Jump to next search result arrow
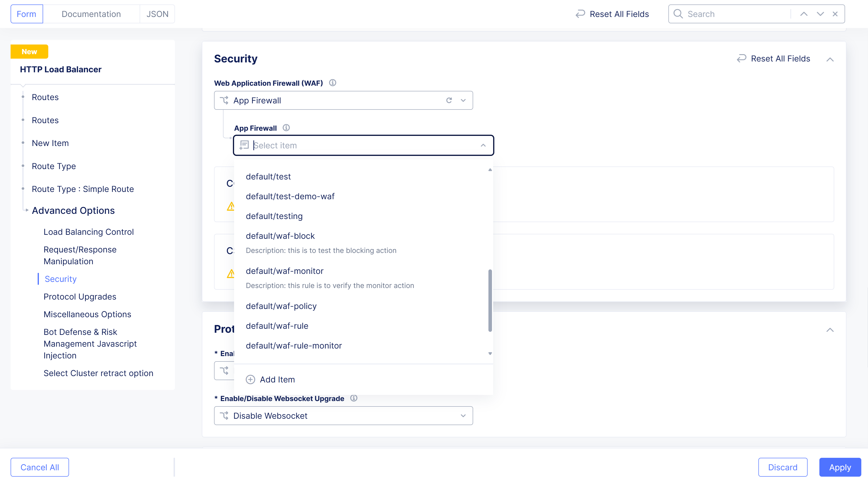Image resolution: width=868 pixels, height=483 pixels. point(820,14)
